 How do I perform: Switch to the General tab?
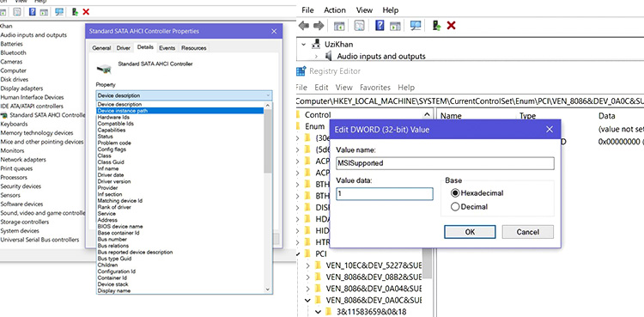tap(101, 48)
